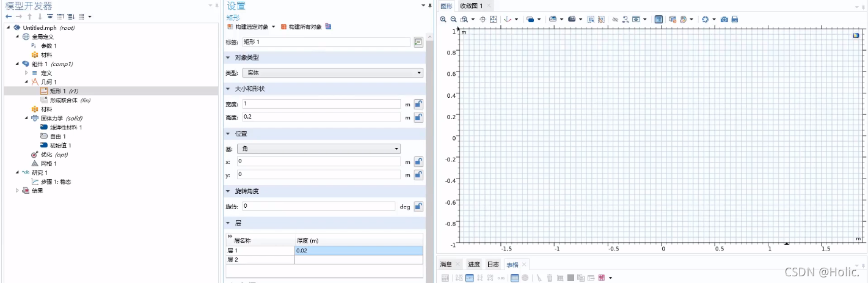Click the forward arrow in Model Builder toolbar
This screenshot has height=283, width=868.
coord(19,17)
